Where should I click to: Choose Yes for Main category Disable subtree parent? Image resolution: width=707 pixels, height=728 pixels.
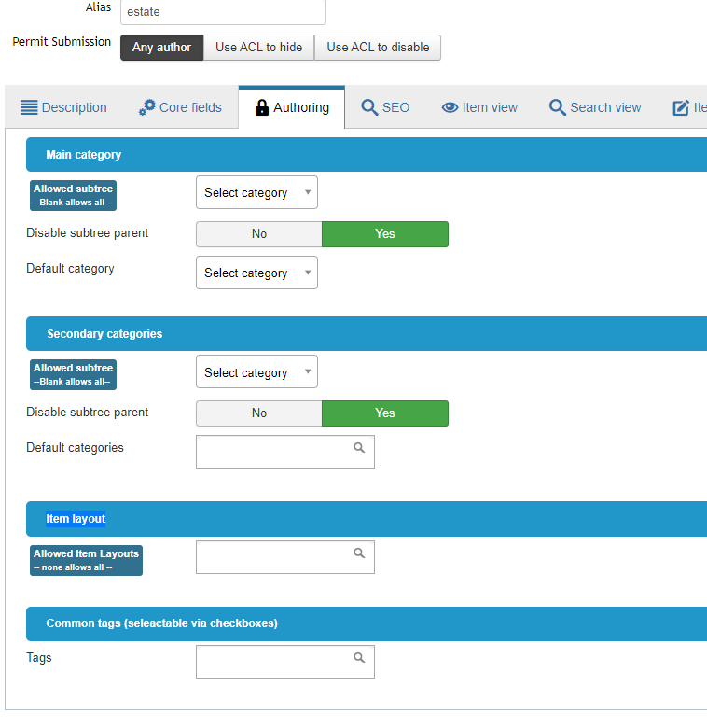coord(384,234)
